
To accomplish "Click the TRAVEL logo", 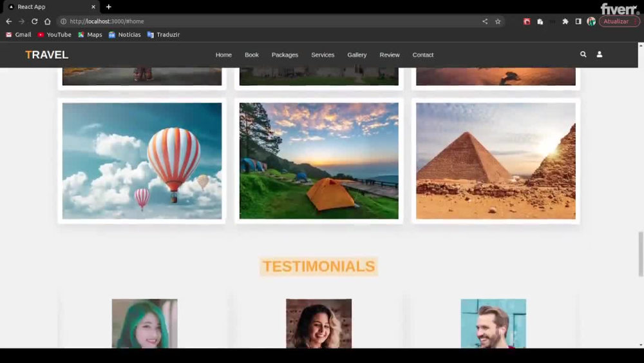I will [x=47, y=55].
